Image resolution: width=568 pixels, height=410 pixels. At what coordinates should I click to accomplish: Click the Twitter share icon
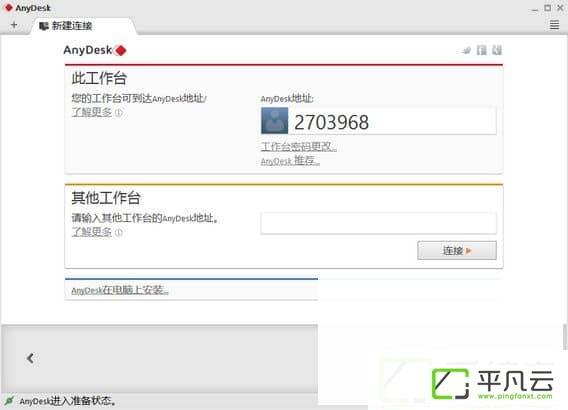(x=467, y=50)
